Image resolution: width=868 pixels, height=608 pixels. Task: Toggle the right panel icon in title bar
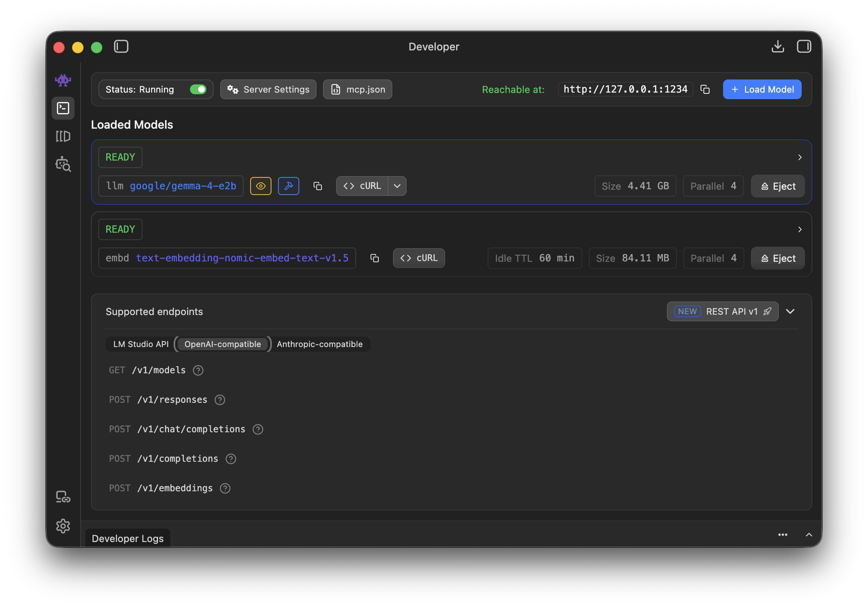pos(804,46)
